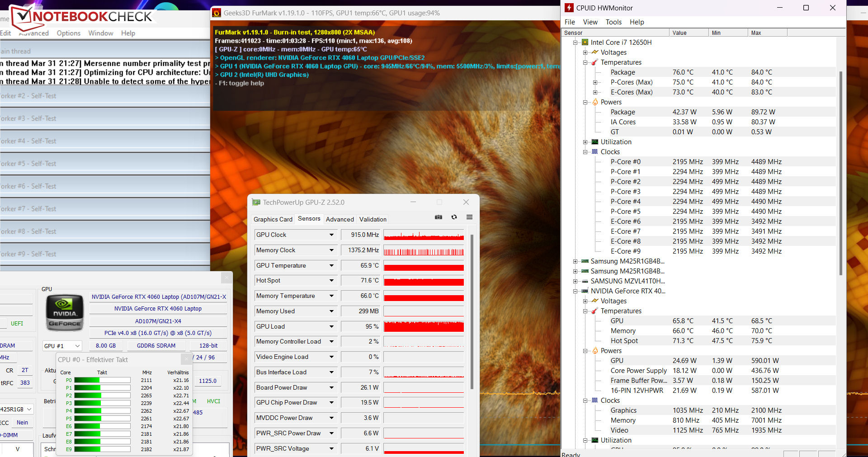Open the HWMonitor File menu

click(570, 22)
